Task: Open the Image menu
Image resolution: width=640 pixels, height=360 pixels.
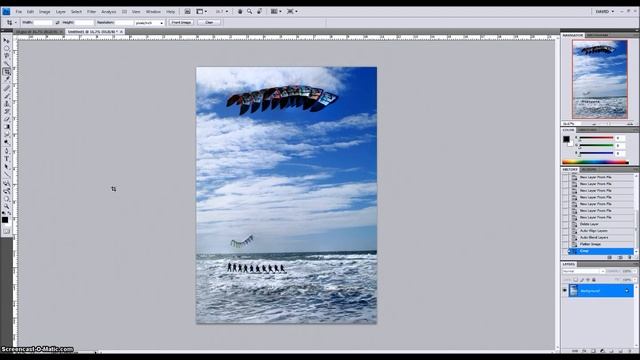Action: (44, 12)
